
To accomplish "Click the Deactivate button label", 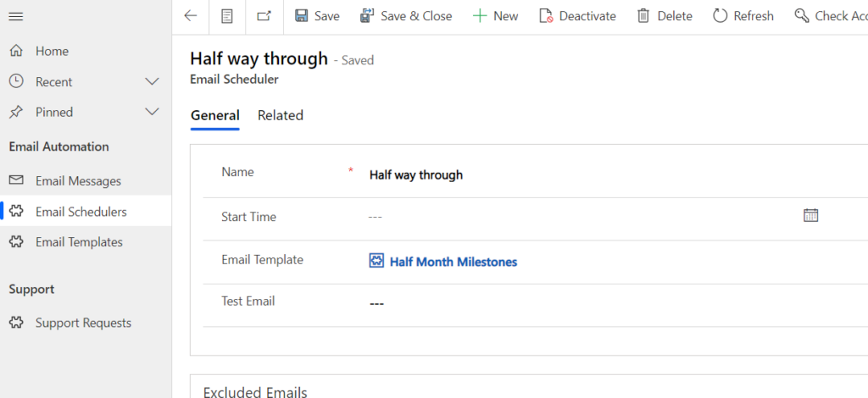I will coord(587,17).
